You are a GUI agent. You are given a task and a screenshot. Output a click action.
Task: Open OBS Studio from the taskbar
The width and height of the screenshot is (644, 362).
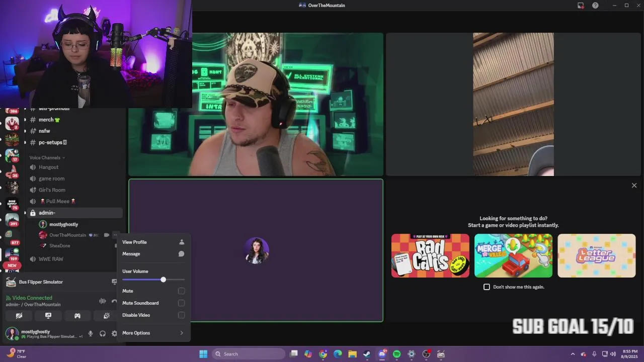click(x=426, y=354)
